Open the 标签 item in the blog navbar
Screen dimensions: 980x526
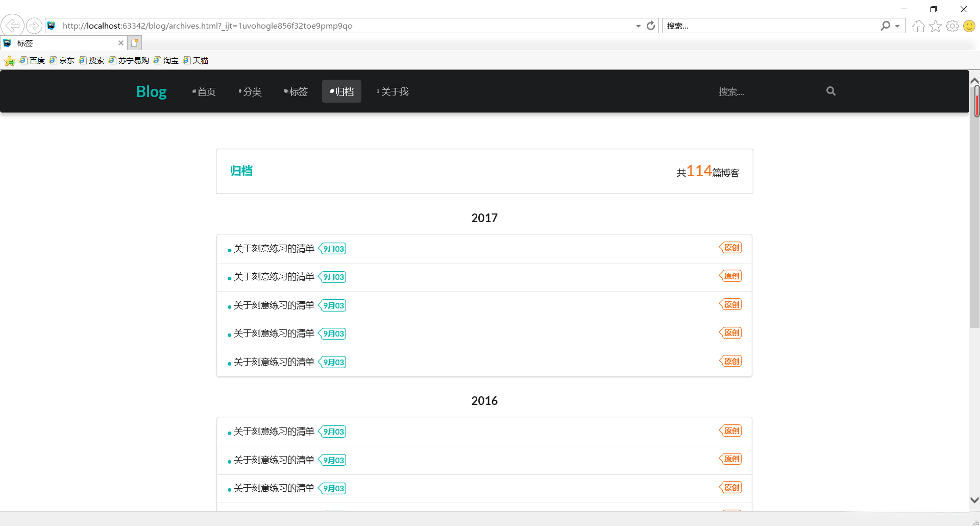[x=296, y=91]
